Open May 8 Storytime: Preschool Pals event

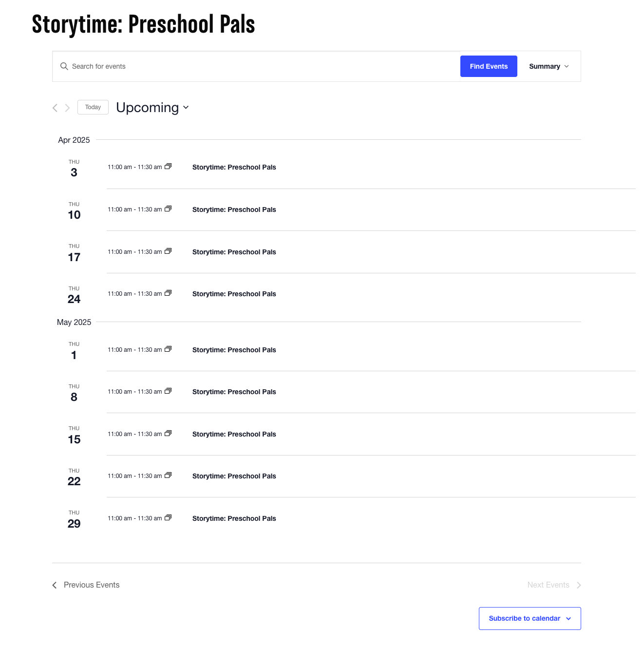[234, 392]
